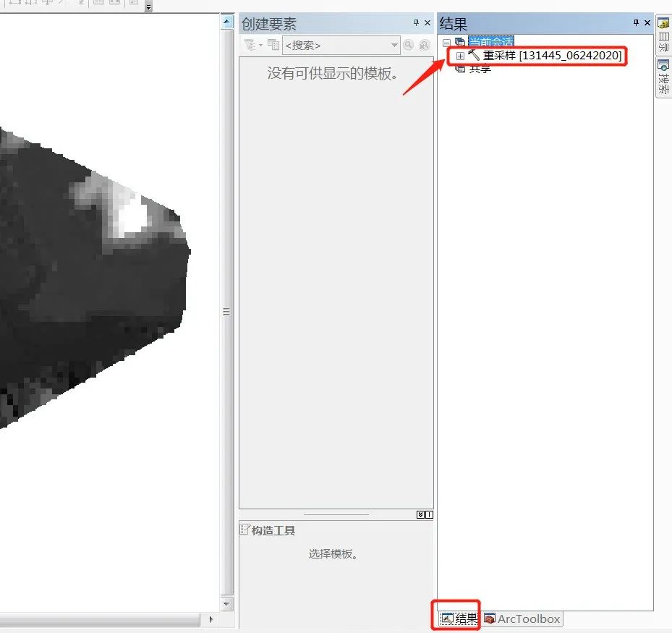Switch to the ArcToolbox tab
This screenshot has height=633, width=672.
point(522,619)
